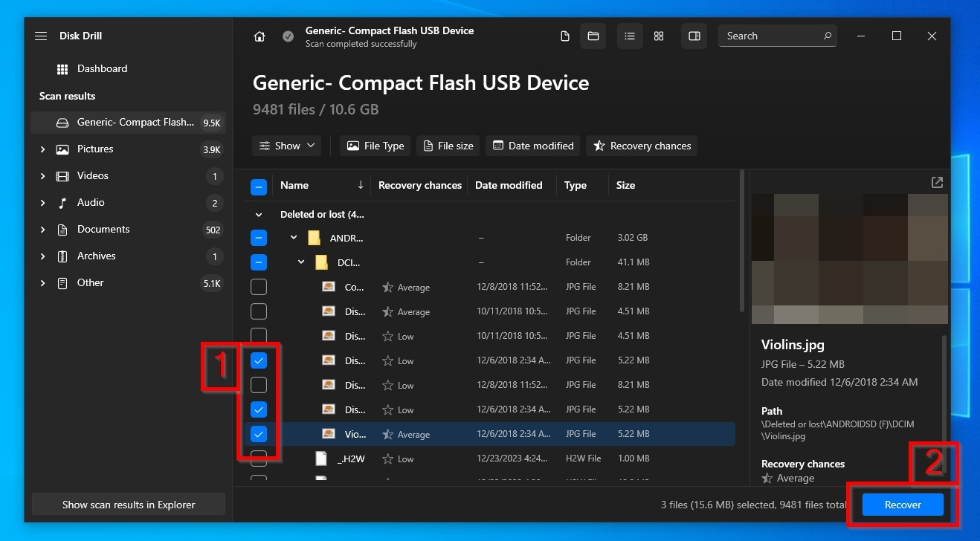Image resolution: width=980 pixels, height=541 pixels.
Task: Sort by the Type column header
Action: click(575, 185)
